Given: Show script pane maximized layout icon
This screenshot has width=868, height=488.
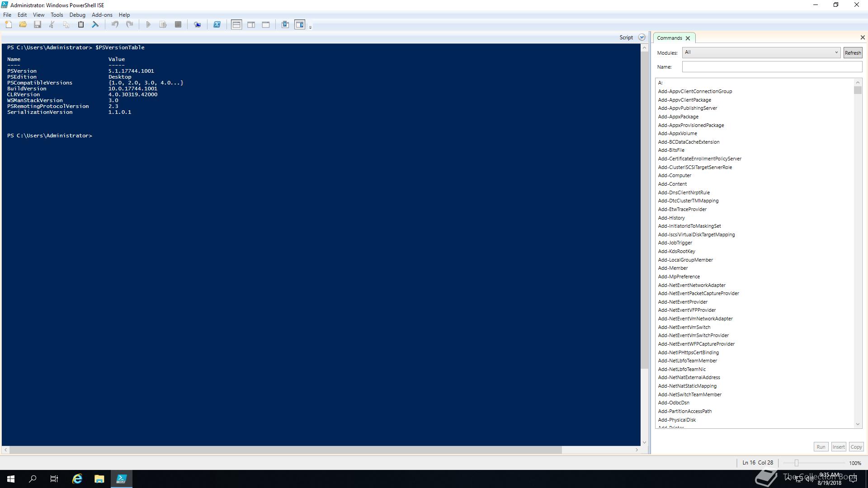Looking at the screenshot, I should pos(266,25).
